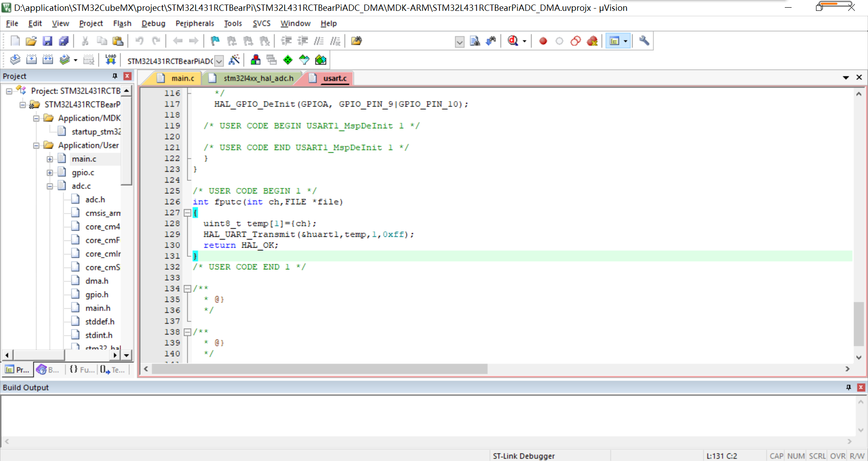Collapse the Project root tree node
The height and width of the screenshot is (461, 868).
click(9, 91)
